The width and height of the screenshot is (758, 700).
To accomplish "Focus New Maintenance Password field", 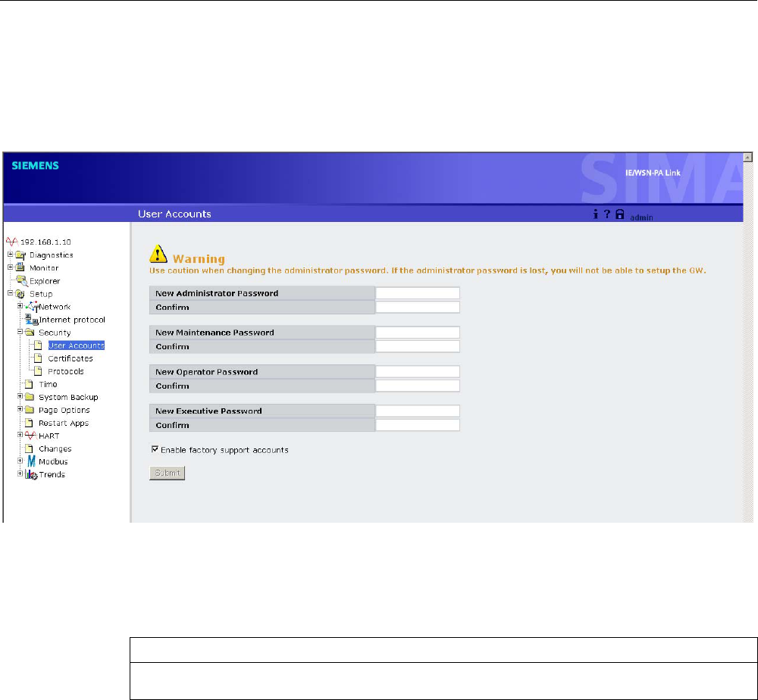I will [418, 333].
